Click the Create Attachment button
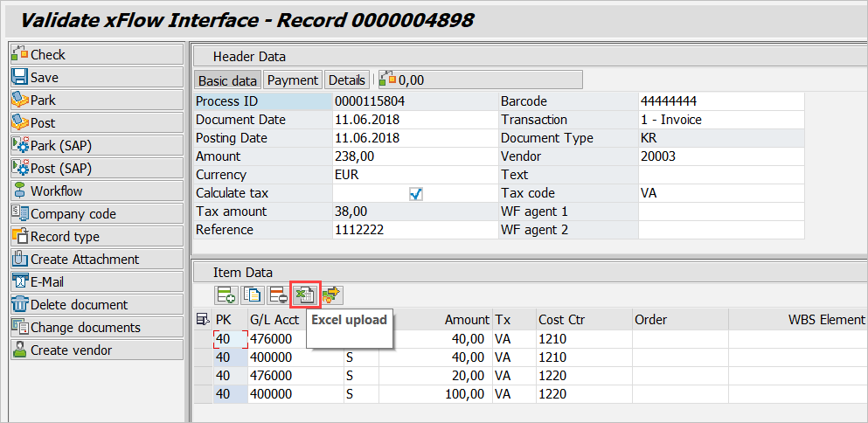Screen dimensions: 868x423 point(97,259)
